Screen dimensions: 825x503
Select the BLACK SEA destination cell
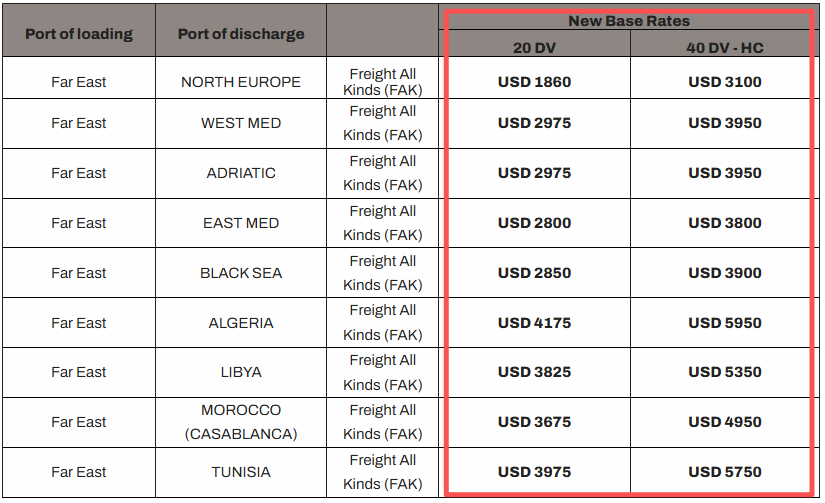pos(241,273)
